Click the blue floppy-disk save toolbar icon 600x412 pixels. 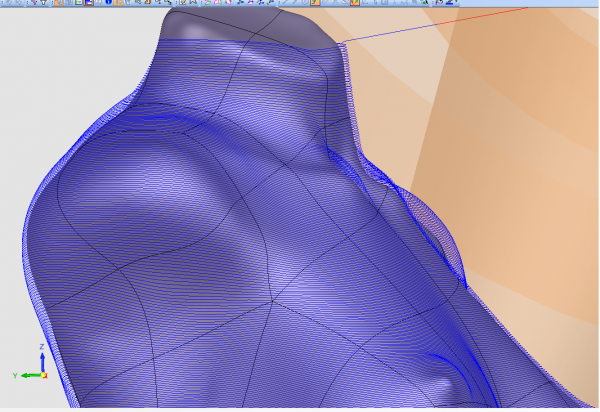[x=90, y=3]
